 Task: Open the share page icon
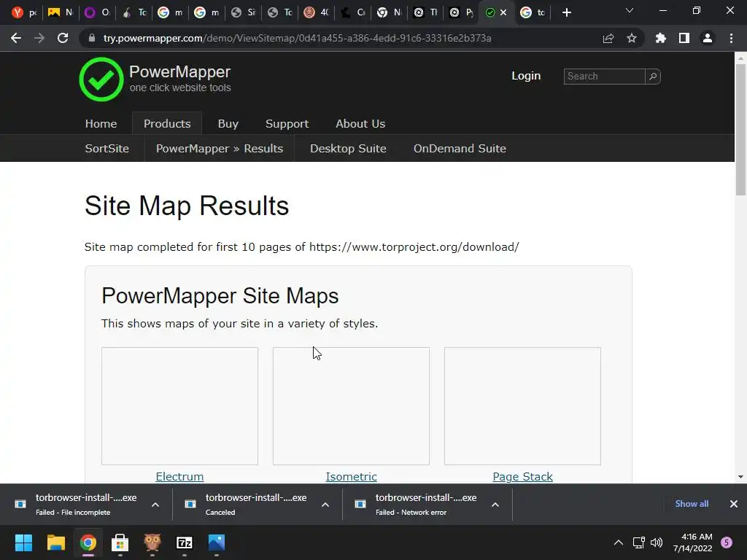coord(608,38)
